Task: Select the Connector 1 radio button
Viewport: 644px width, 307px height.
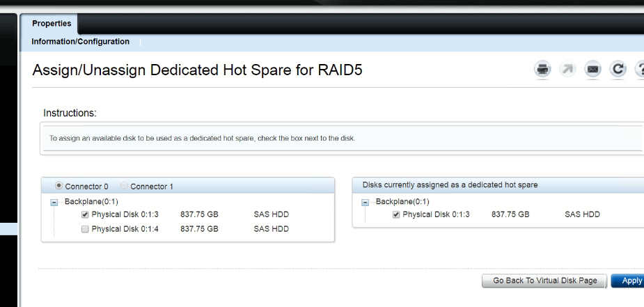Action: (x=125, y=187)
